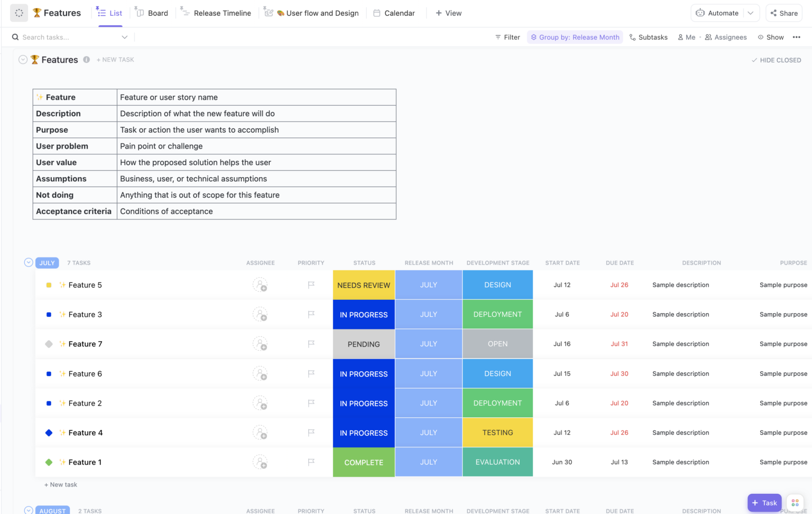The height and width of the screenshot is (514, 812).
Task: Open the View menu to add views
Action: tap(449, 13)
